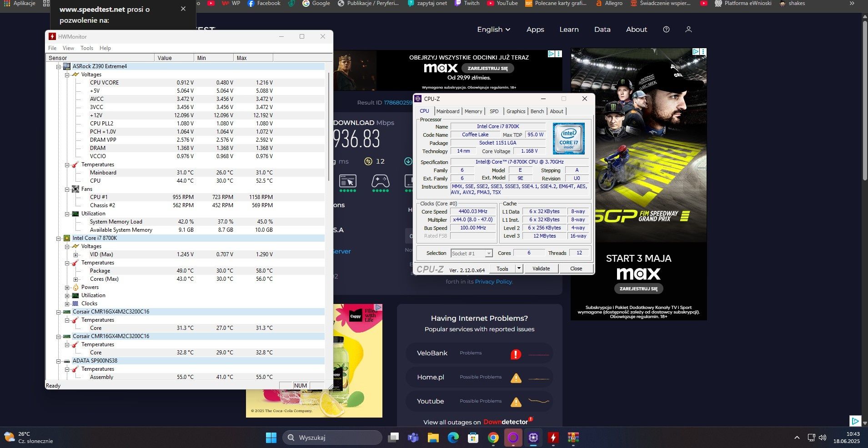Open YouTube bookmark in bookmarks bar
Image resolution: width=868 pixels, height=448 pixels.
click(x=502, y=3)
